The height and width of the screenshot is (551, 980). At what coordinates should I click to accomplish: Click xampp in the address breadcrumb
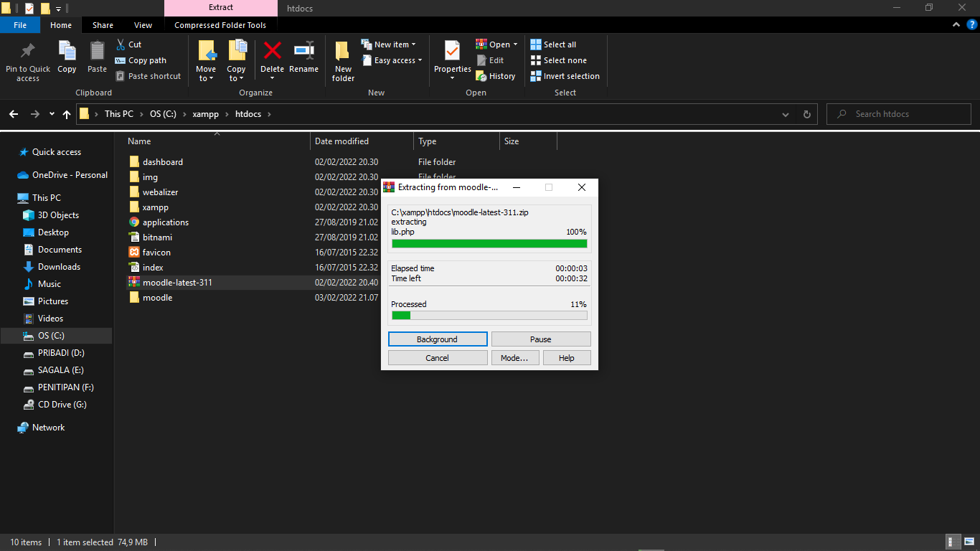pyautogui.click(x=205, y=114)
